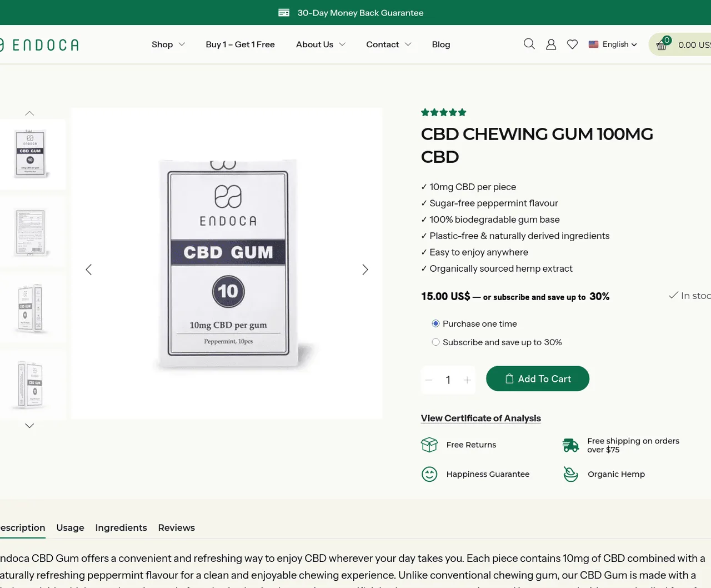Click the Organic Hemp leaf icon
This screenshot has width=711, height=588.
[x=570, y=474]
